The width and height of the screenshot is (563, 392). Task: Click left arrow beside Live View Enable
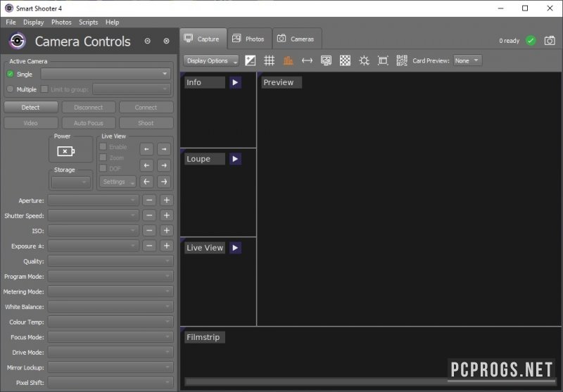(x=146, y=149)
